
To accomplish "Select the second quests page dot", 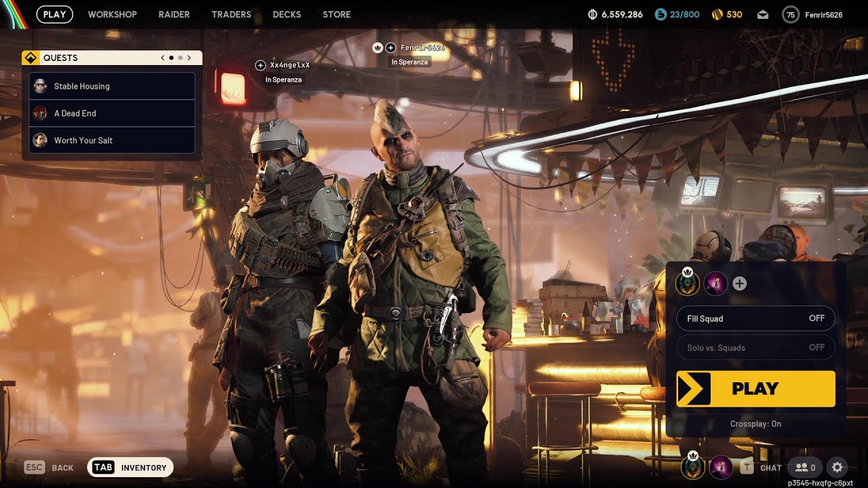I will [x=180, y=58].
